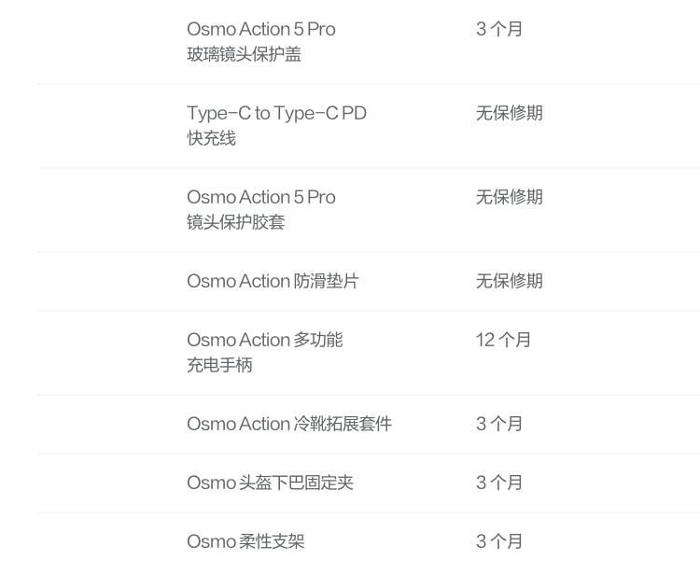The image size is (700, 588).
Task: Click "Osmo Action 5 Pro" above 镜头保护胶套
Action: 260,198
